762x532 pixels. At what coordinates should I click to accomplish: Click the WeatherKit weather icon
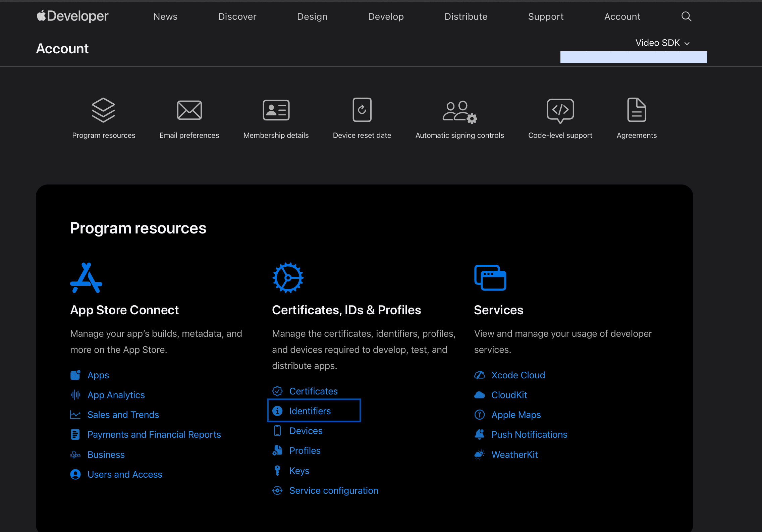click(x=480, y=455)
